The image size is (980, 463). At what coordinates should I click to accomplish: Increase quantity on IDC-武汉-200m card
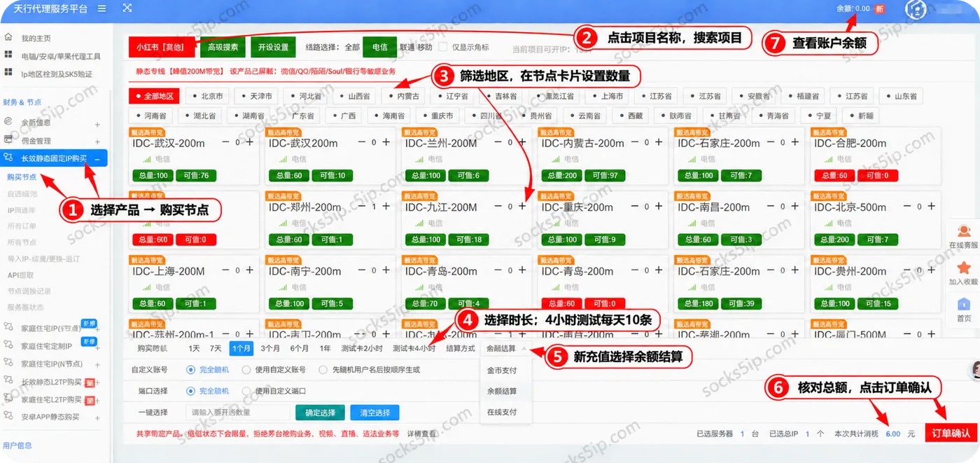pos(250,142)
